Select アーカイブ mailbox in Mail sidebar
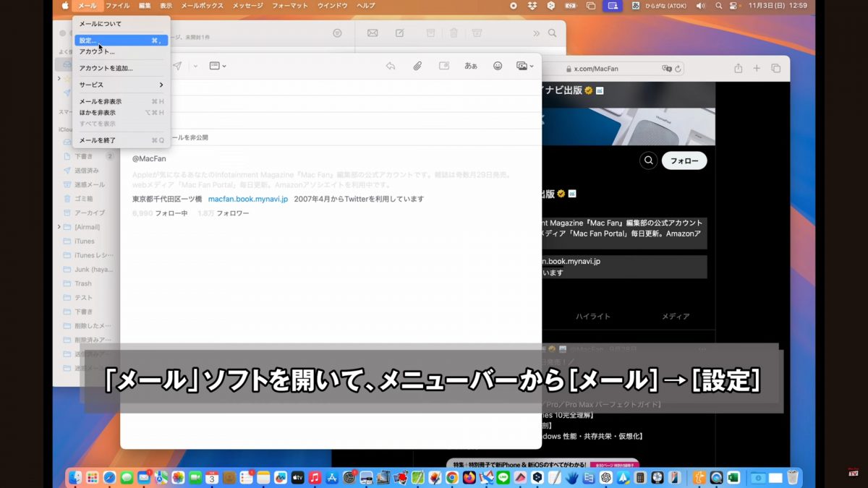 point(89,213)
